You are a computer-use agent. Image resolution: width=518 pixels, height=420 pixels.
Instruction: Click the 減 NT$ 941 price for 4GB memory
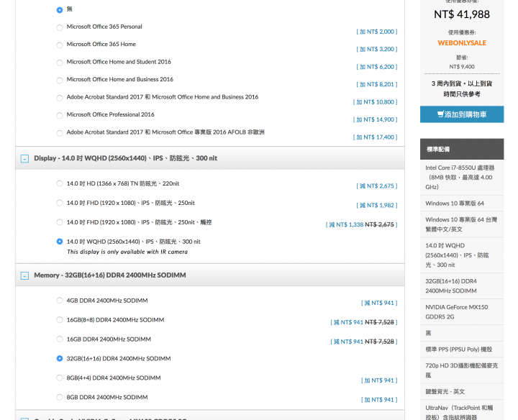[379, 303]
